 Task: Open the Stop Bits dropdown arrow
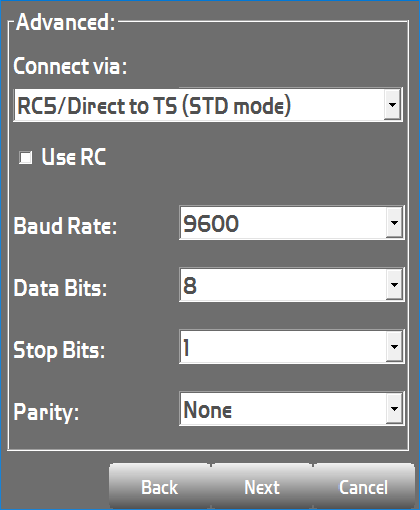pyautogui.click(x=394, y=347)
